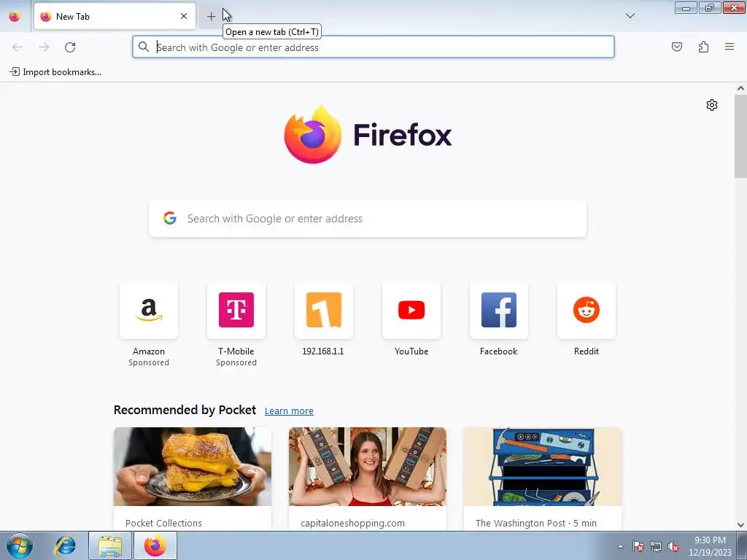
Task: Focus the address bar search field
Action: coord(373,47)
